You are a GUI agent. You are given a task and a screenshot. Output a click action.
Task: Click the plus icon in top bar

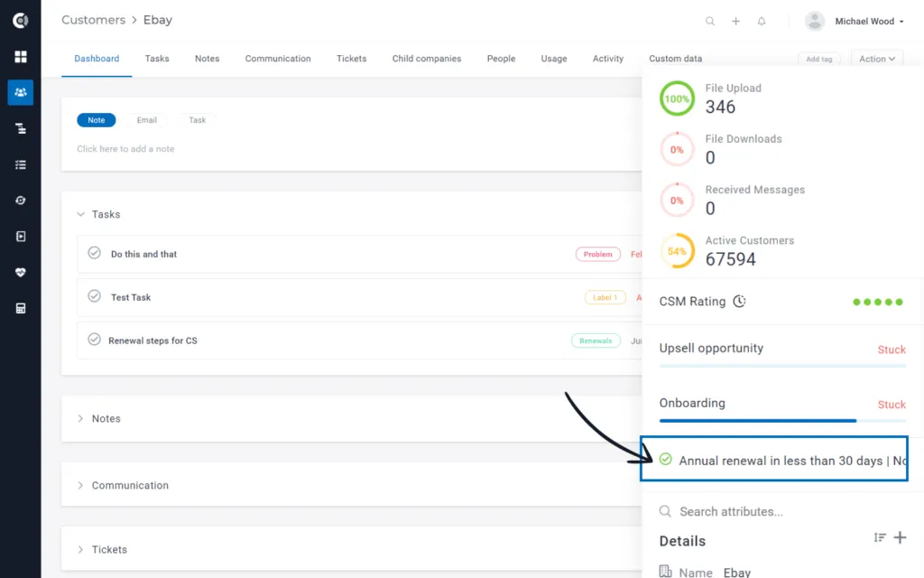point(736,22)
